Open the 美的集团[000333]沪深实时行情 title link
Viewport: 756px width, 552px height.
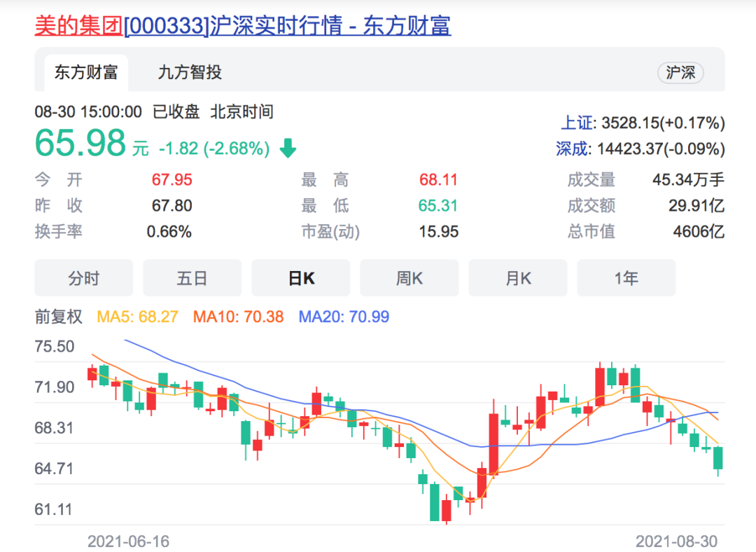click(x=242, y=25)
